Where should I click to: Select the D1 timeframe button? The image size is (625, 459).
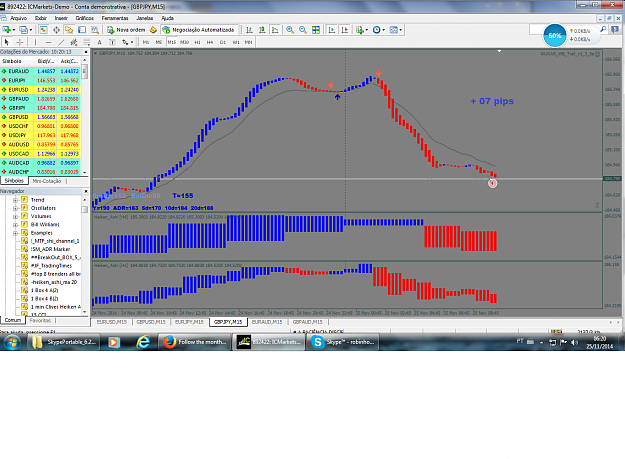pos(223,42)
